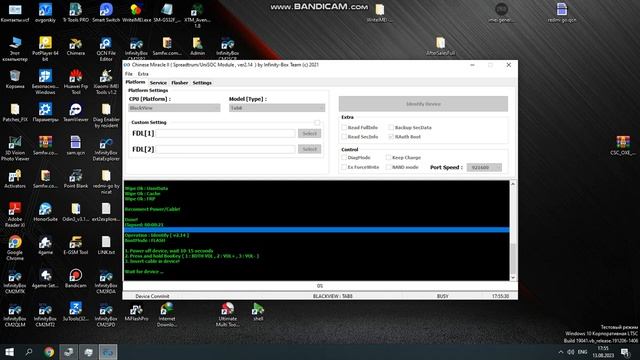The width and height of the screenshot is (640, 360).
Task: Open the Chimera tool shortcut
Action: tap(76, 46)
